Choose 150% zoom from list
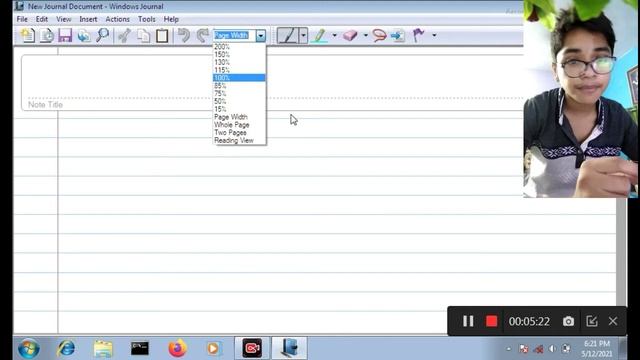The height and width of the screenshot is (360, 640). (239, 54)
